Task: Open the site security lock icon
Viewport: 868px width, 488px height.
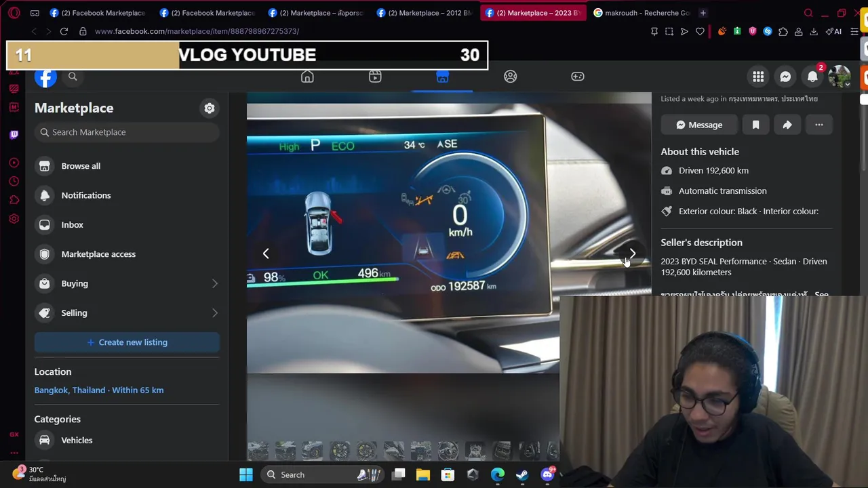Action: pos(83,31)
